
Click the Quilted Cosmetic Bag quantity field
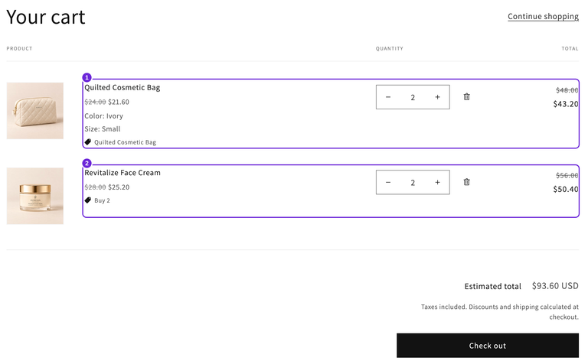point(413,97)
